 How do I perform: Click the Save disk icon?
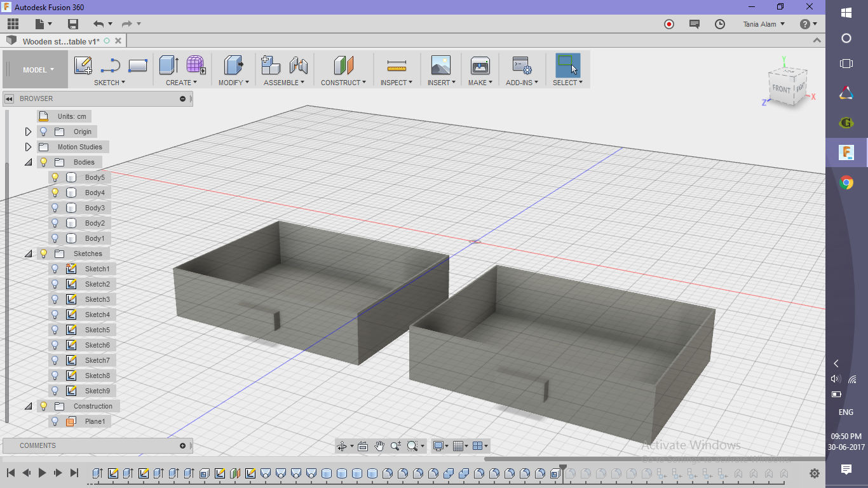coord(73,24)
